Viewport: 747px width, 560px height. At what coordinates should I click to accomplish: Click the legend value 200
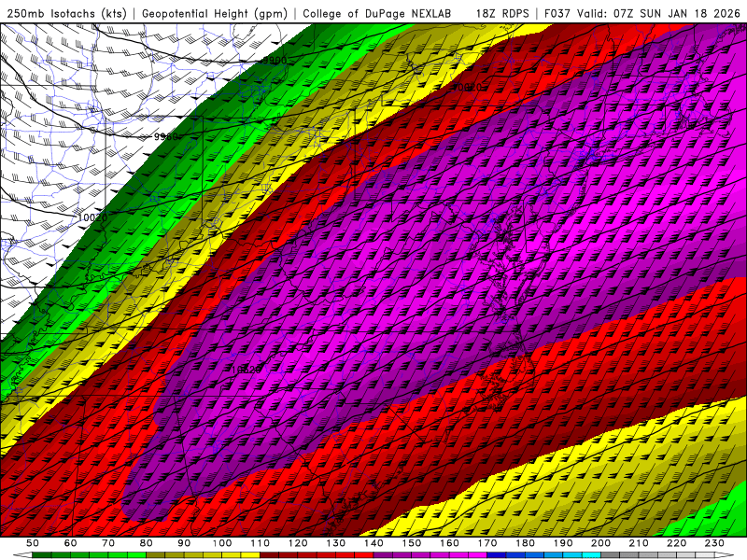pos(601,543)
